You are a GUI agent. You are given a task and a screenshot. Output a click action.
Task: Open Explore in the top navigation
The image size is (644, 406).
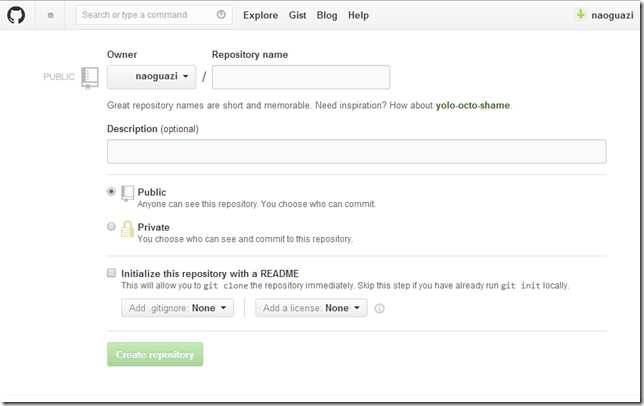(x=260, y=15)
